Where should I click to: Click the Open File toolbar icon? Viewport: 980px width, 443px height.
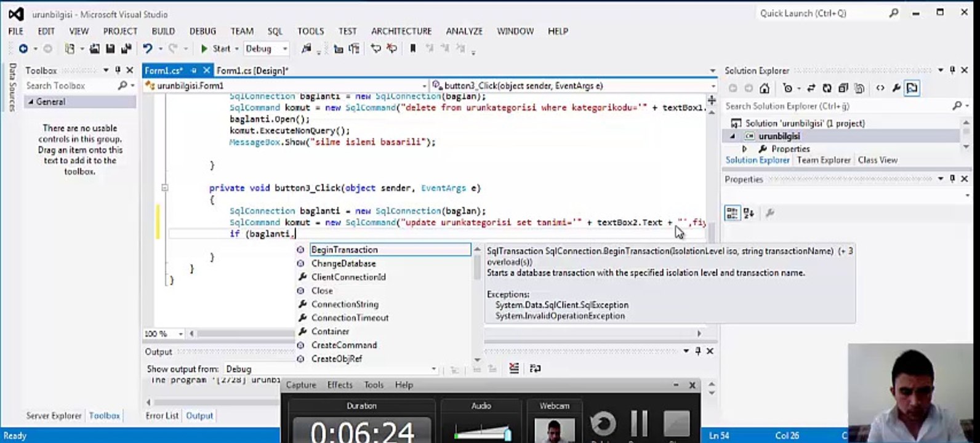click(x=95, y=49)
